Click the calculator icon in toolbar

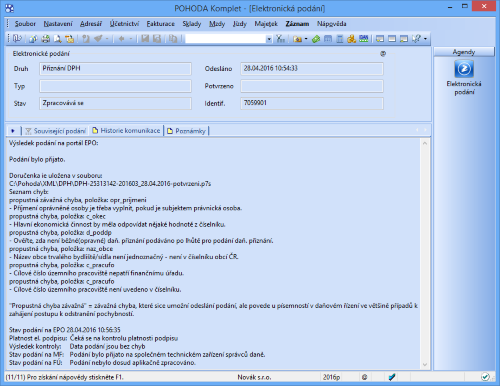[x=340, y=39]
